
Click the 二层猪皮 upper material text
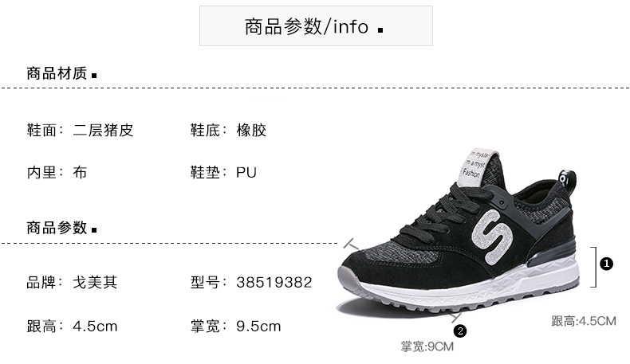pyautogui.click(x=103, y=130)
